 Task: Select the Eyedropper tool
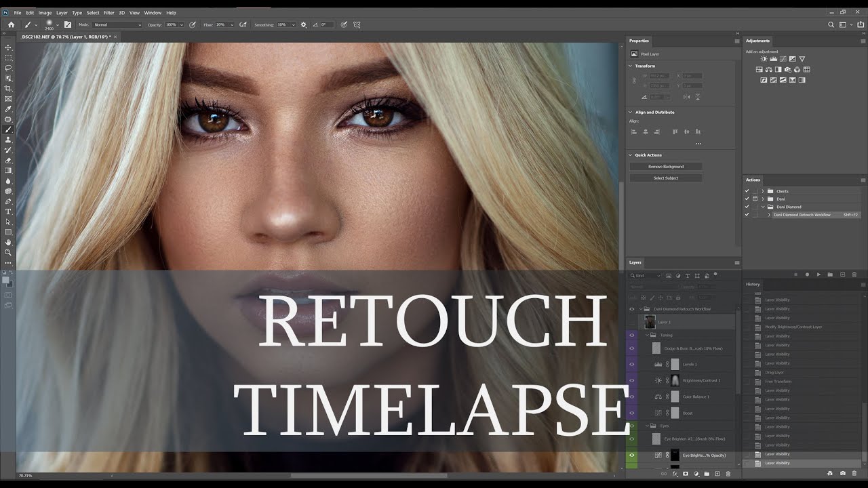coord(8,108)
